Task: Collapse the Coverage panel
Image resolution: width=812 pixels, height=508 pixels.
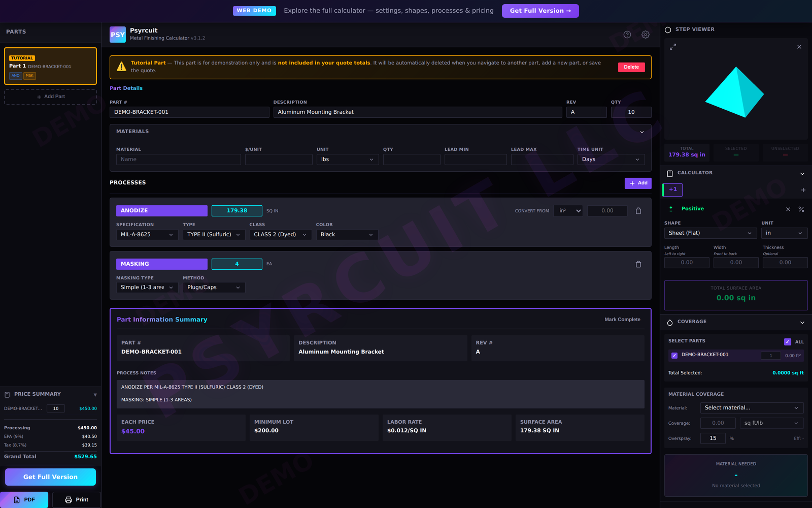Action: tap(802, 323)
